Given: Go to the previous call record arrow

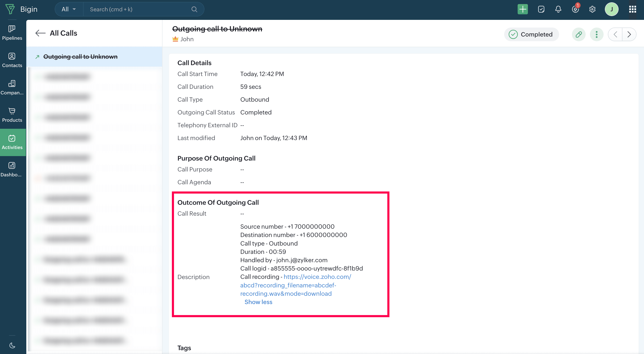Looking at the screenshot, I should point(615,34).
